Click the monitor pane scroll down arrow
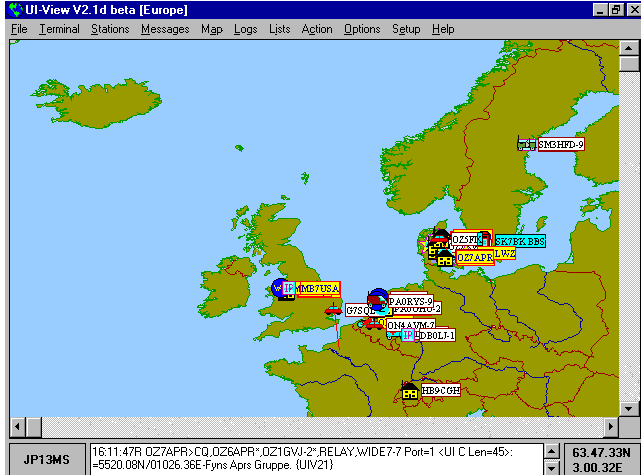 click(x=552, y=467)
